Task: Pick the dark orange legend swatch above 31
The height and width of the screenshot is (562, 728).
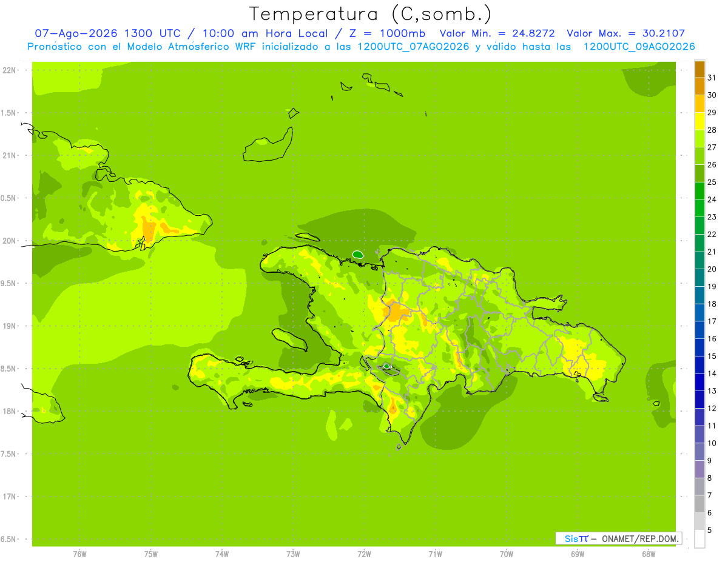Action: click(x=699, y=69)
